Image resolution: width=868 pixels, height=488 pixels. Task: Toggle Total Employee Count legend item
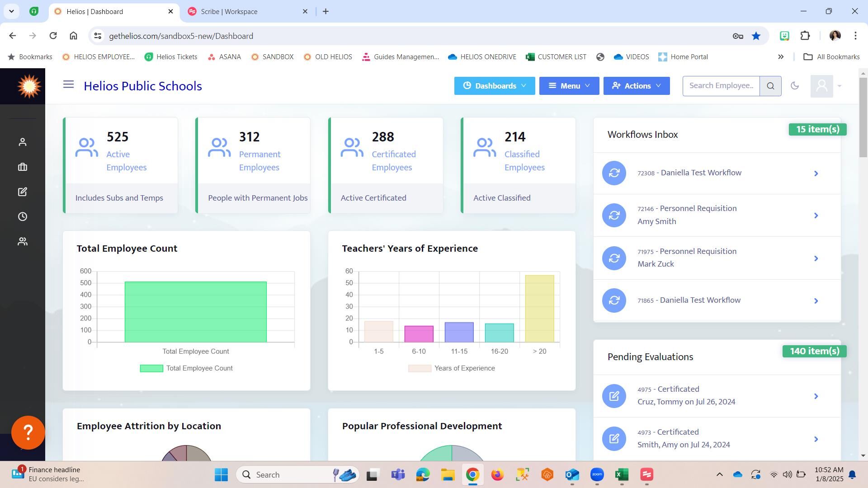coord(186,368)
